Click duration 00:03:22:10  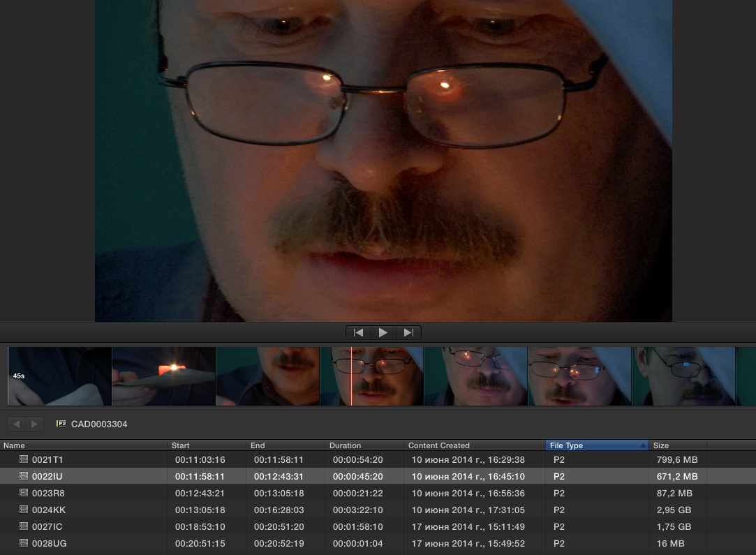click(357, 510)
